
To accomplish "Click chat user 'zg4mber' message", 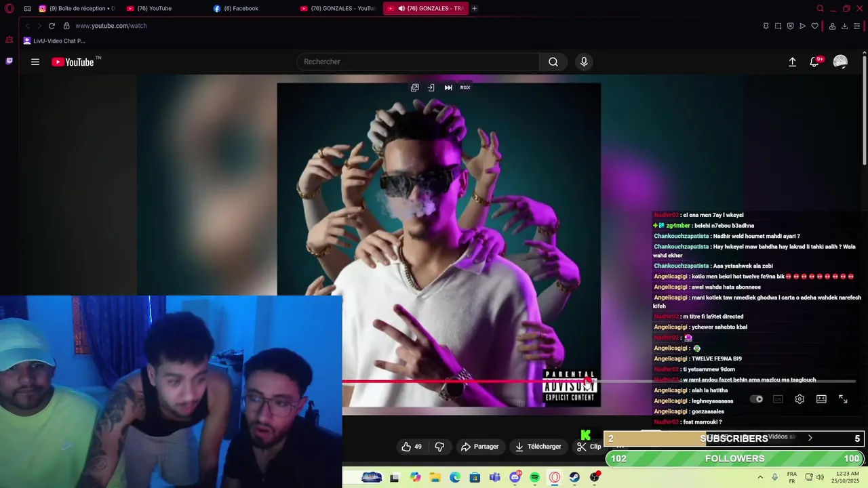I will coord(703,226).
